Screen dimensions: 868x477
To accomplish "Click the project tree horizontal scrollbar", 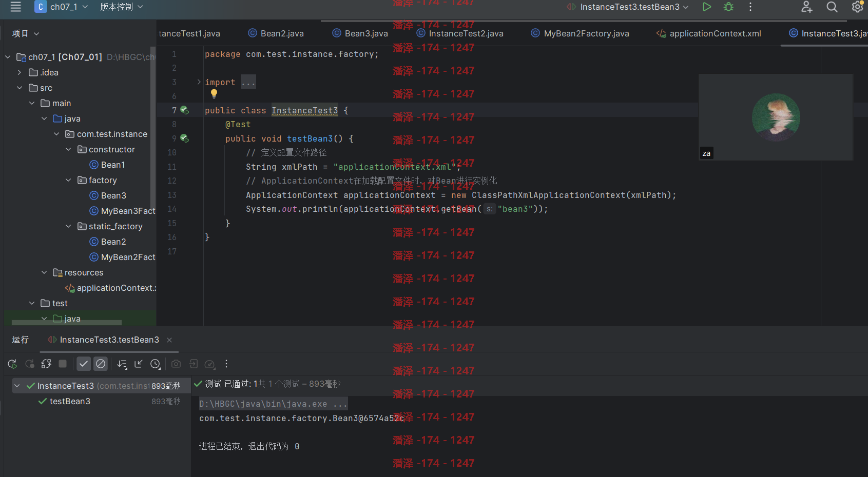I will [67, 323].
